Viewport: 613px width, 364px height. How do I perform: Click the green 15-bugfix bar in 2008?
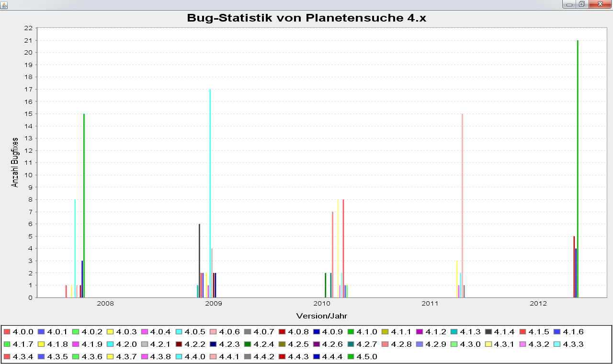tap(84, 205)
